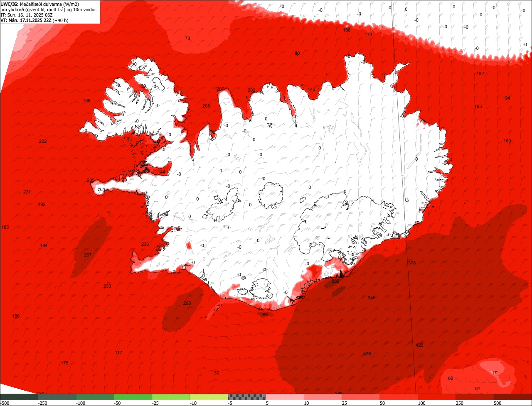Choose the legend swatch between -50 and -25
Image resolution: width=532 pixels, height=406 pixels.
pos(133,397)
